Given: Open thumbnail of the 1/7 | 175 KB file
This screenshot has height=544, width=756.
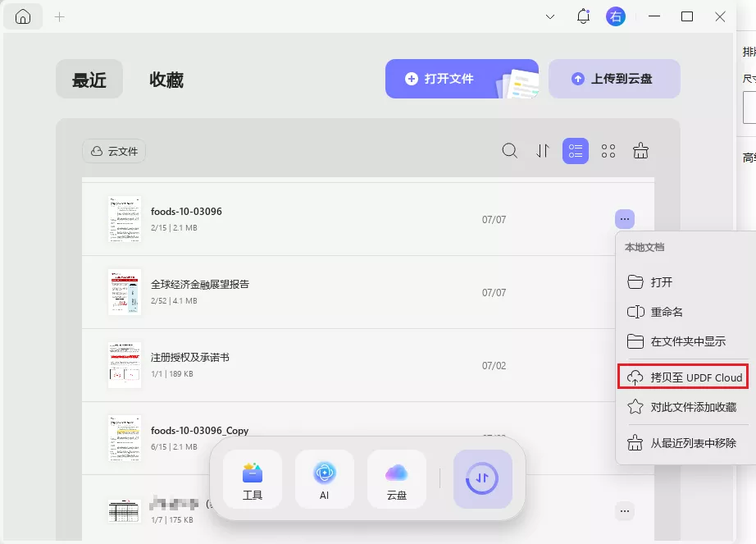Looking at the screenshot, I should tap(124, 510).
